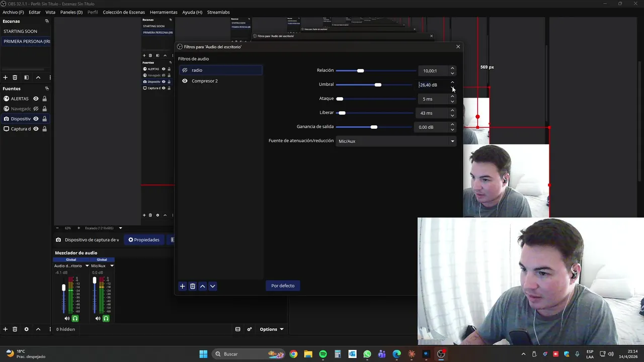Add a new scene with the plus icon under Escenas
This screenshot has width=644, height=362.
coord(6,77)
